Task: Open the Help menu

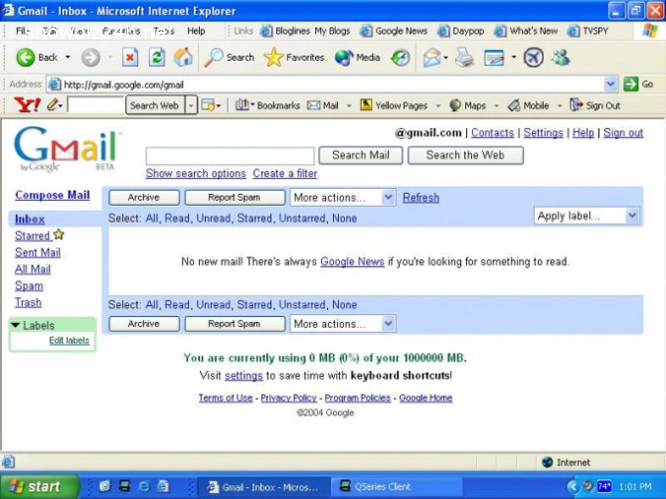Action: coord(196,31)
